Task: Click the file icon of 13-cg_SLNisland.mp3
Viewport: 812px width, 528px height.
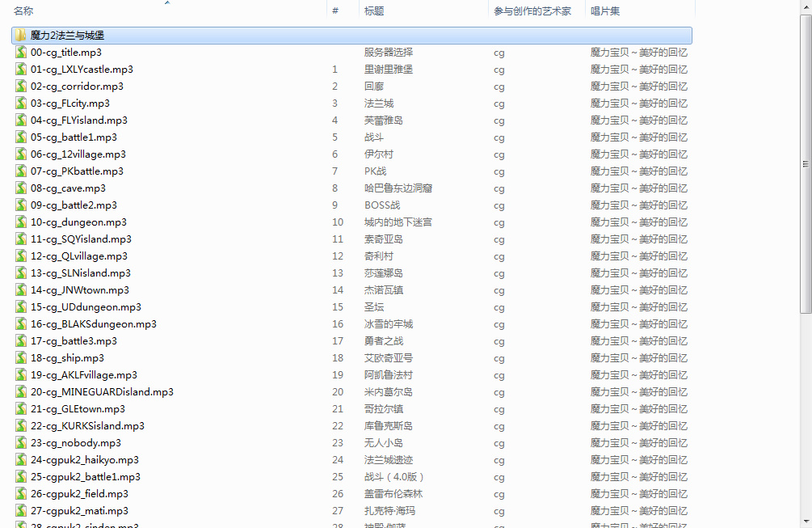Action: tap(20, 272)
